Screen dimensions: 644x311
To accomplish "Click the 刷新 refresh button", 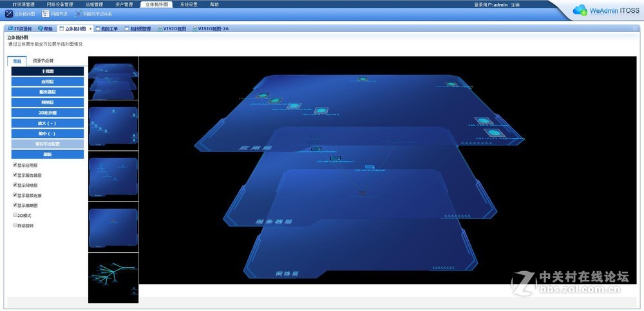I will 47,155.
